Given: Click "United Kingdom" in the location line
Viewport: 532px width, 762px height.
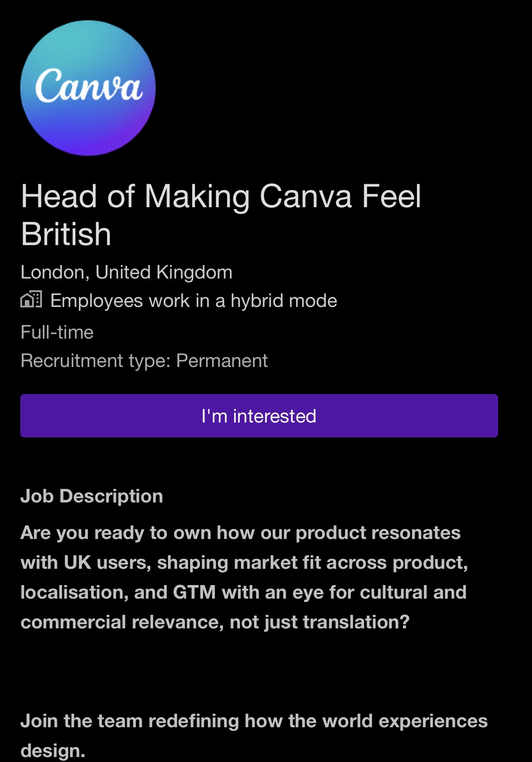Looking at the screenshot, I should 164,272.
